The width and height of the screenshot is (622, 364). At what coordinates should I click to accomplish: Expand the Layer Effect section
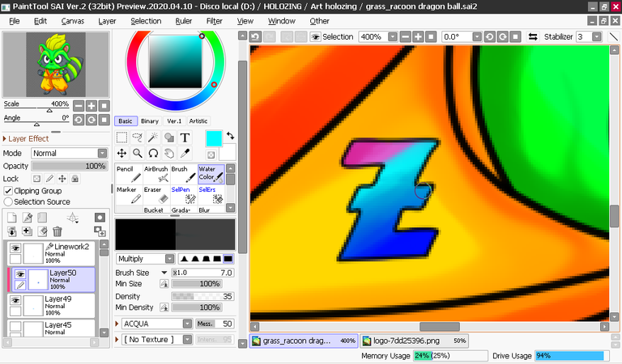(x=5, y=138)
